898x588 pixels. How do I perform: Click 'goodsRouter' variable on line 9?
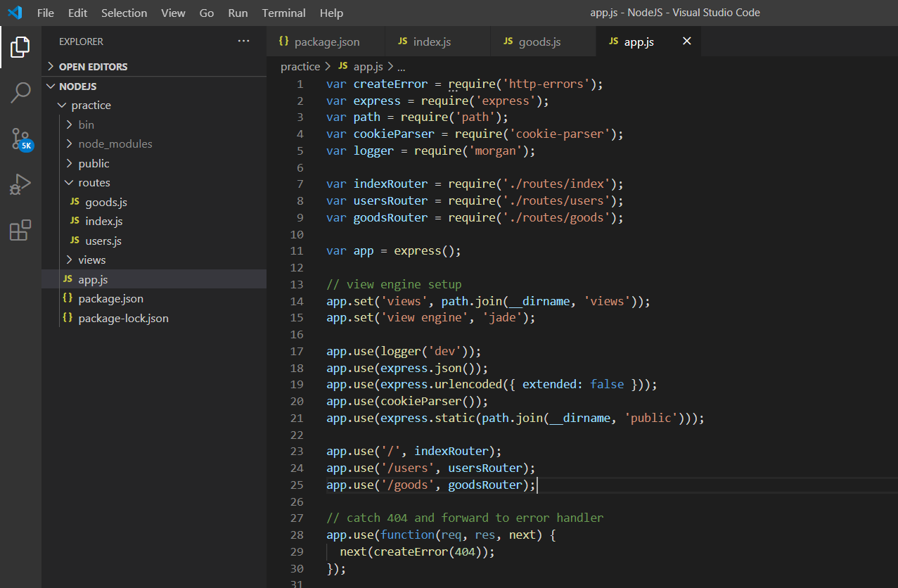pos(390,217)
